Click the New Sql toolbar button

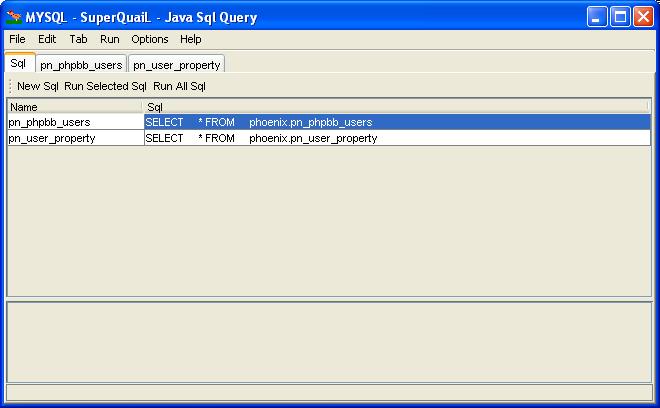(x=38, y=86)
